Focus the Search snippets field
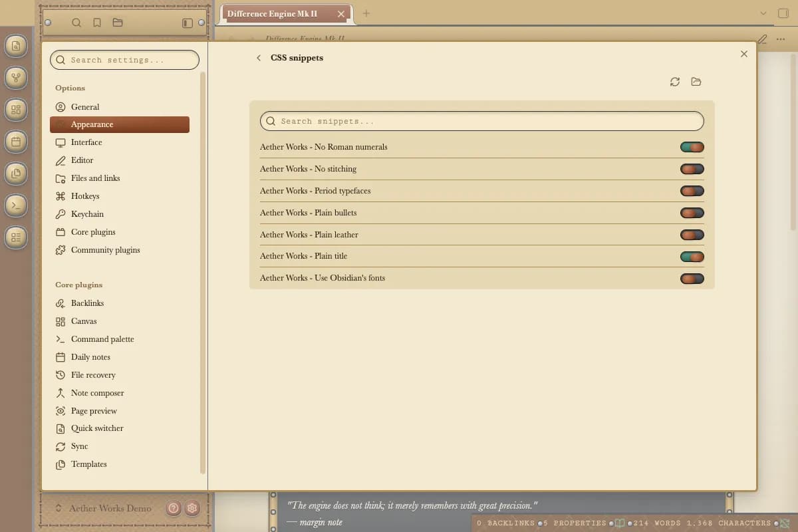This screenshot has height=532, width=798. tap(482, 121)
